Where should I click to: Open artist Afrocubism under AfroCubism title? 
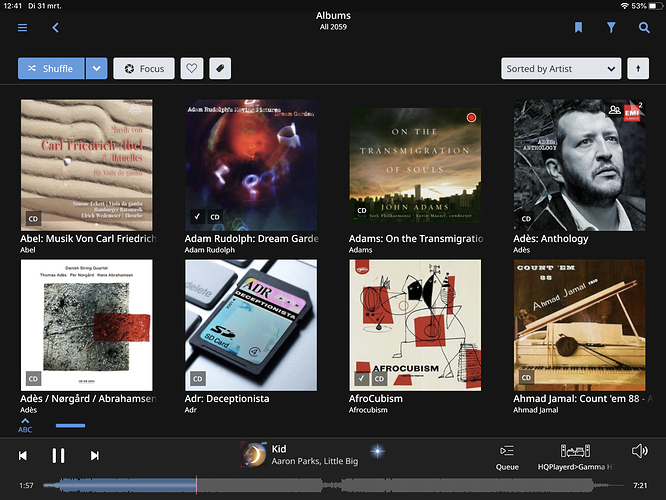(368, 410)
